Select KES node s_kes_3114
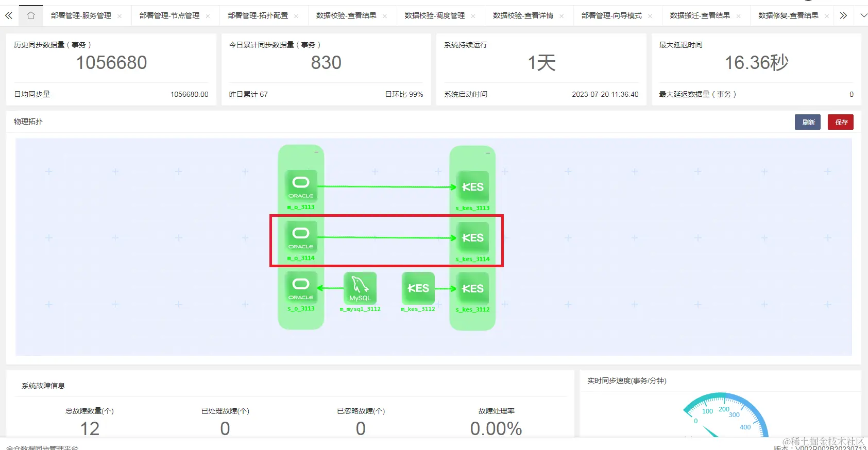This screenshot has width=868, height=450. point(473,238)
